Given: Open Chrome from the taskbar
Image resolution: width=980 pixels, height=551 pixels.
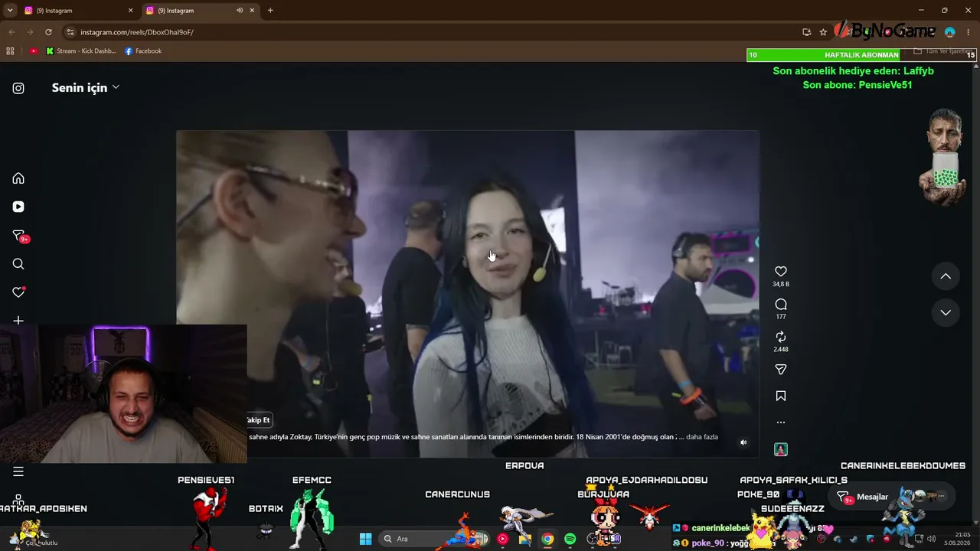Looking at the screenshot, I should (547, 539).
